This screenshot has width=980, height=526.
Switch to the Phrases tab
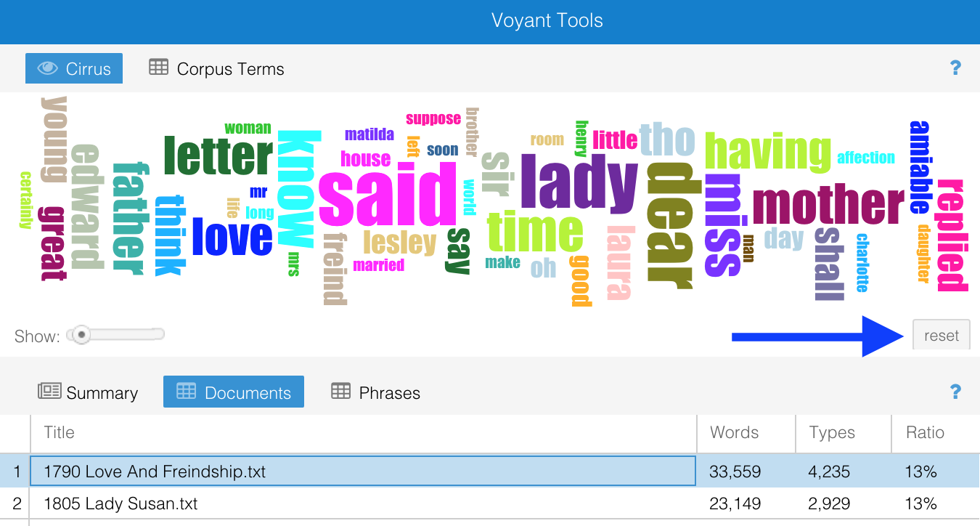[x=375, y=393]
